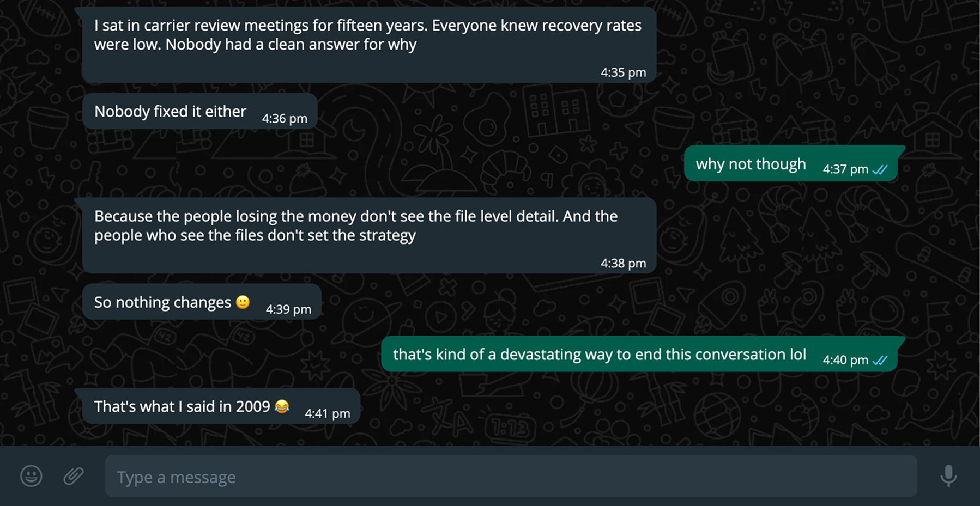Select "That's what I said in 2009" message

tap(182, 406)
